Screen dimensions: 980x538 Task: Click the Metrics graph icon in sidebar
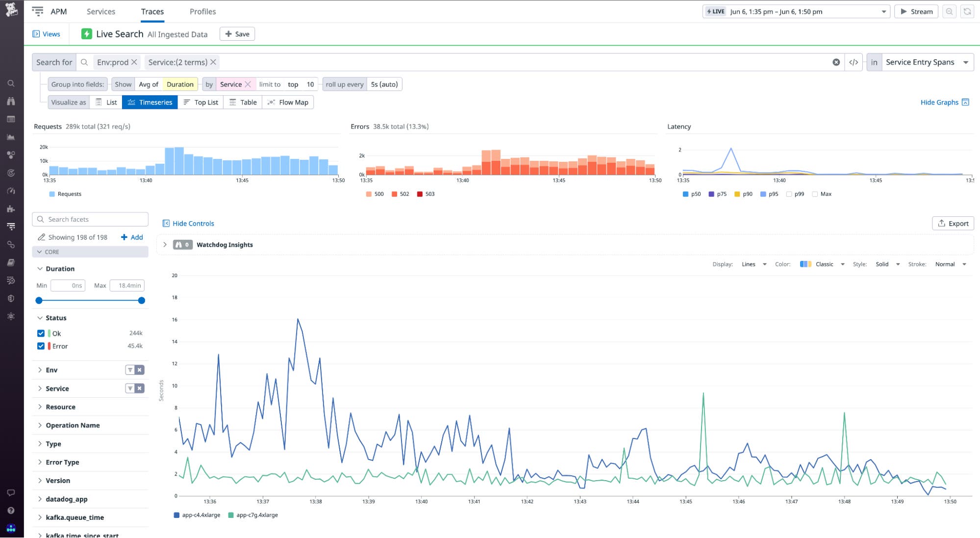pos(11,136)
